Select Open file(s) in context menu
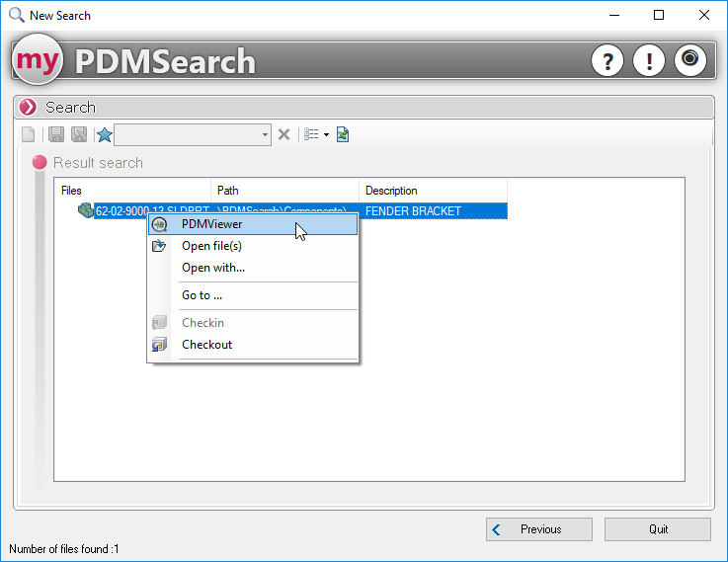This screenshot has height=562, width=728. click(211, 246)
